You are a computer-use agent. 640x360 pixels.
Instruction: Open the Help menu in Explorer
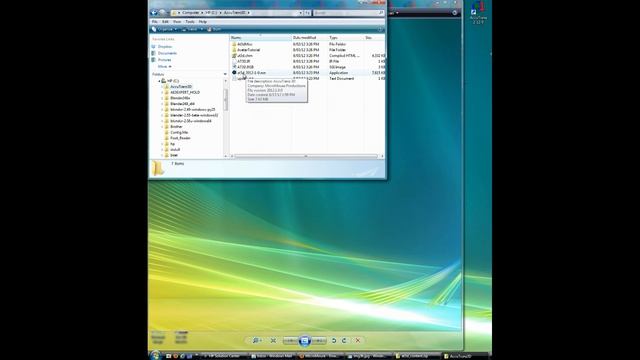pyautogui.click(x=202, y=22)
